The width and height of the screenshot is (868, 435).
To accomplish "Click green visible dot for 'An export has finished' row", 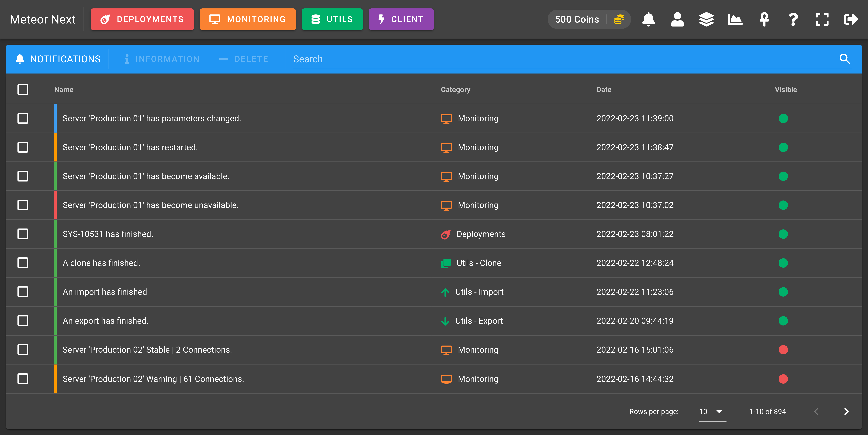I will coord(783,321).
